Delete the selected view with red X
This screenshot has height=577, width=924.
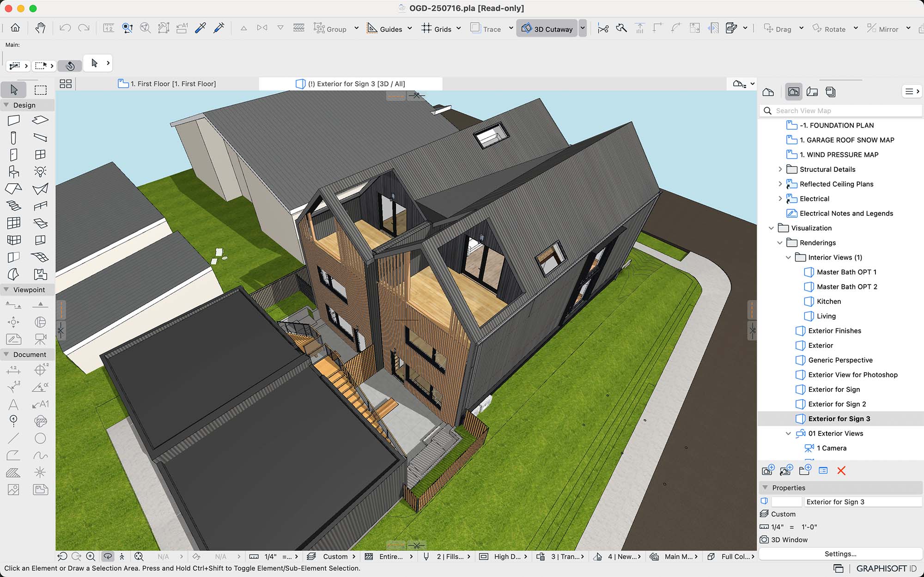tap(842, 471)
